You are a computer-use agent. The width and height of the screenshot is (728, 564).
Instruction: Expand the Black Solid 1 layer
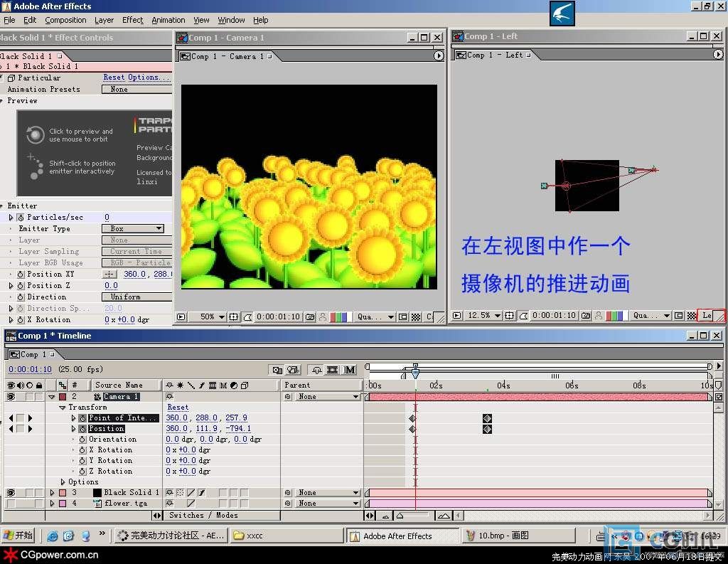(52, 492)
